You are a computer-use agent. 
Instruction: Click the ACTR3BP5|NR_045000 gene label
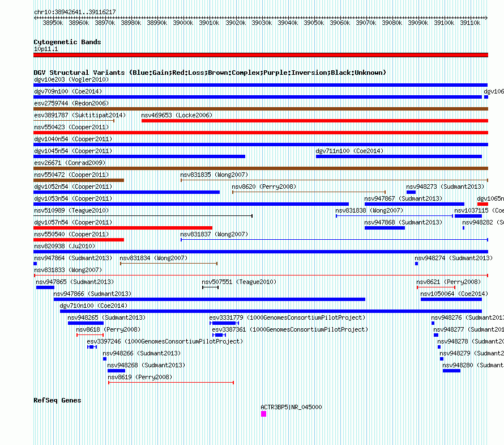(x=291, y=407)
